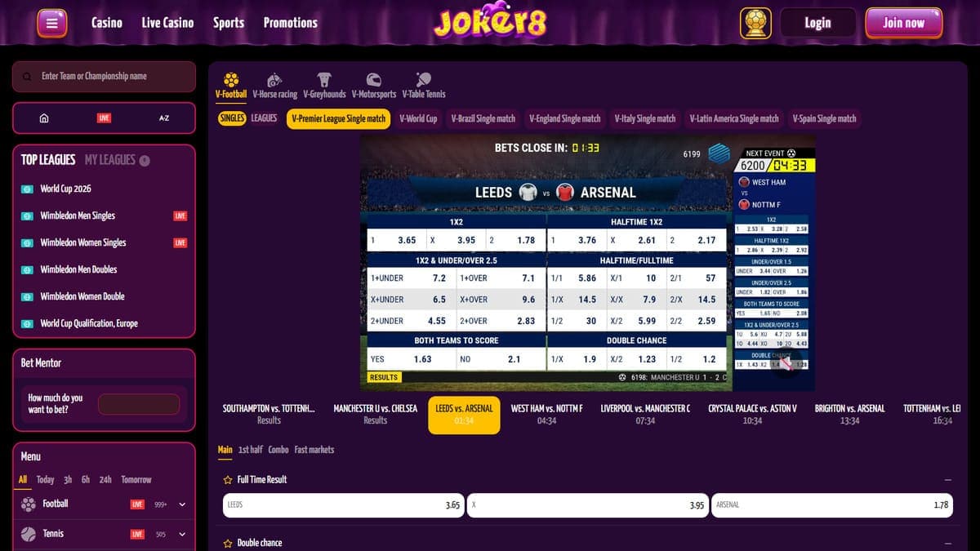Click the Football LIVE badge in menu
The image size is (980, 551).
pos(137,504)
